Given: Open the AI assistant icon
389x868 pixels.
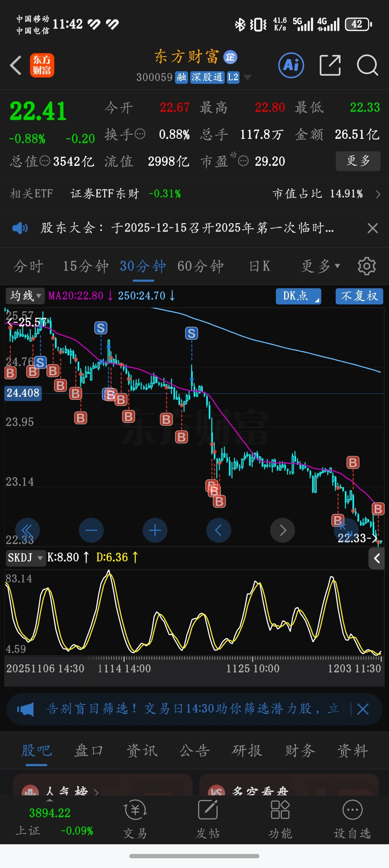Looking at the screenshot, I should point(291,65).
